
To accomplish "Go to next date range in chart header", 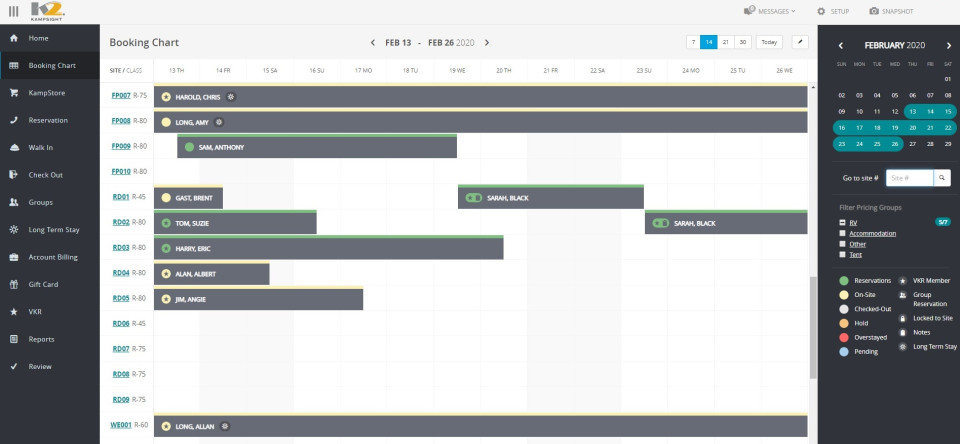I will pyautogui.click(x=487, y=43).
